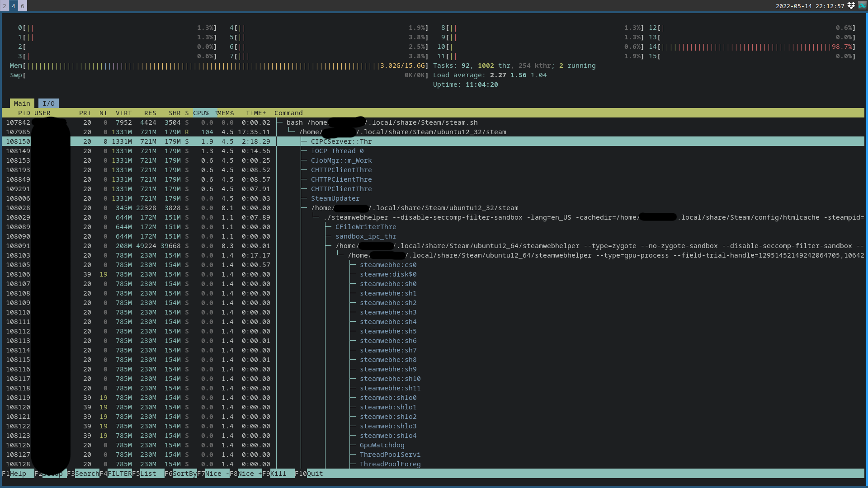Select the steamwebhe:cs0 thread row

433,265
